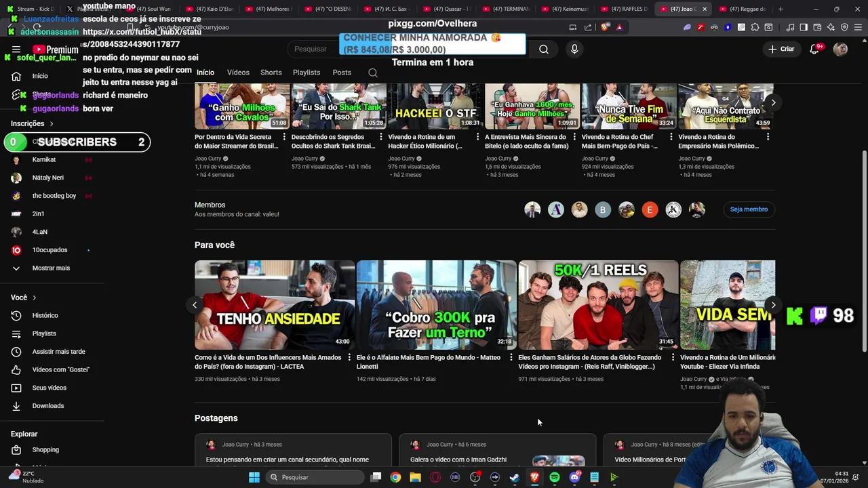Open the browser main menu icon
868x488 pixels.
858,27
